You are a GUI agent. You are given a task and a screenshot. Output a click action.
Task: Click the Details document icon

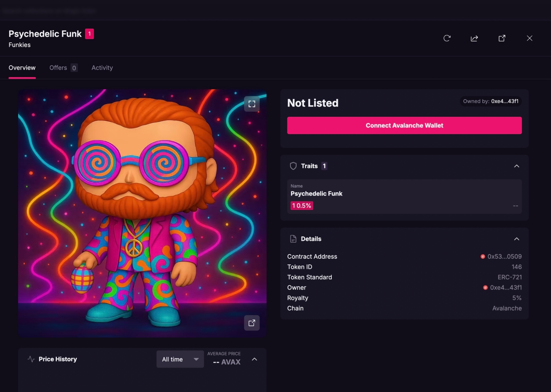click(x=293, y=239)
